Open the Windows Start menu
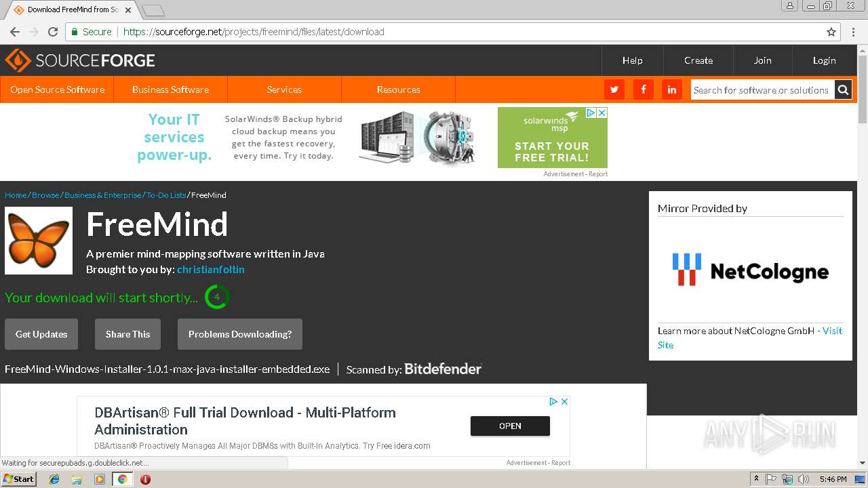 click(x=18, y=479)
